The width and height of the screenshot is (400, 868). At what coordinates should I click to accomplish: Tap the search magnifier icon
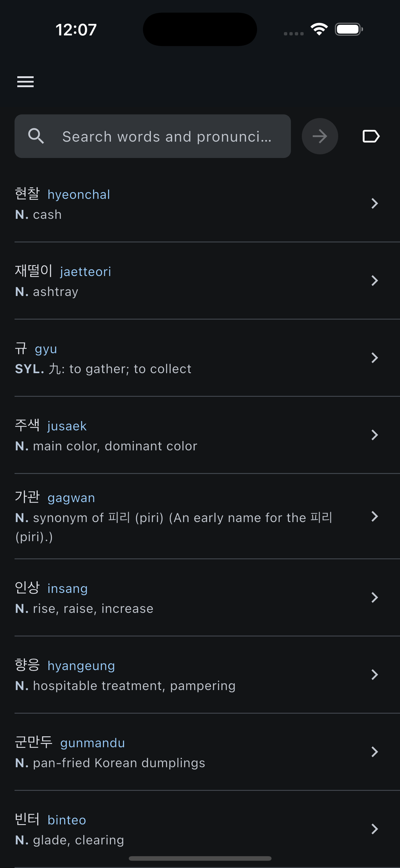click(x=36, y=136)
